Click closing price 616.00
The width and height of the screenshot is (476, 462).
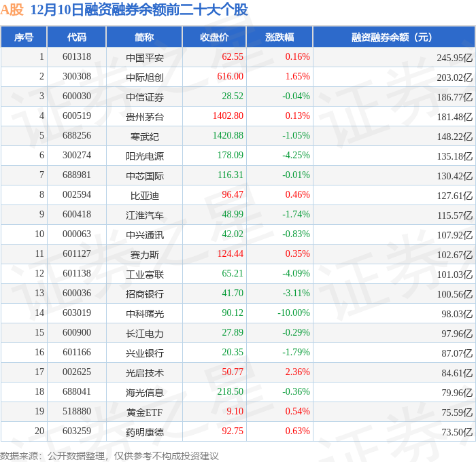tap(230, 77)
